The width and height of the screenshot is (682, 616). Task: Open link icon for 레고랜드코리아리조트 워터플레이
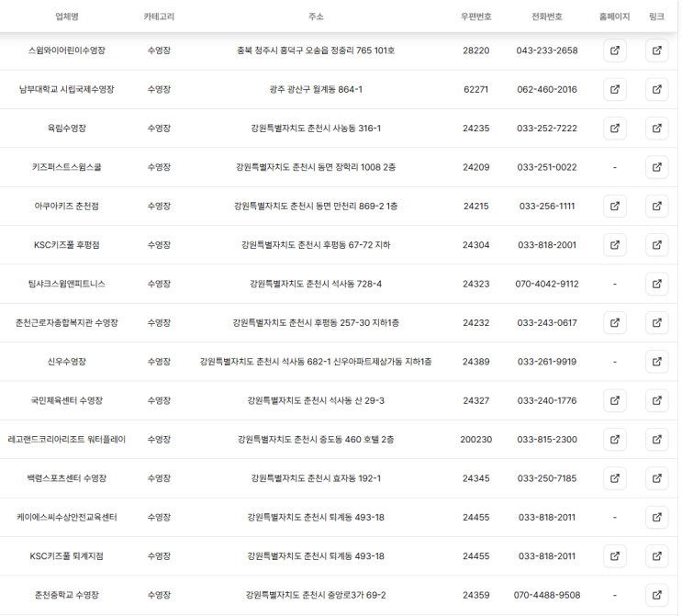[x=657, y=440]
